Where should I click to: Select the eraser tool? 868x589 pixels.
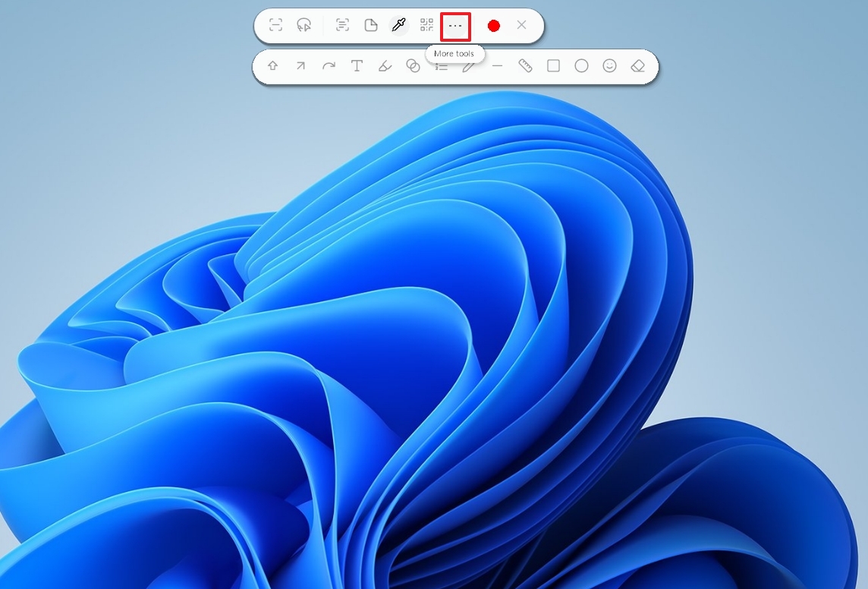point(637,66)
